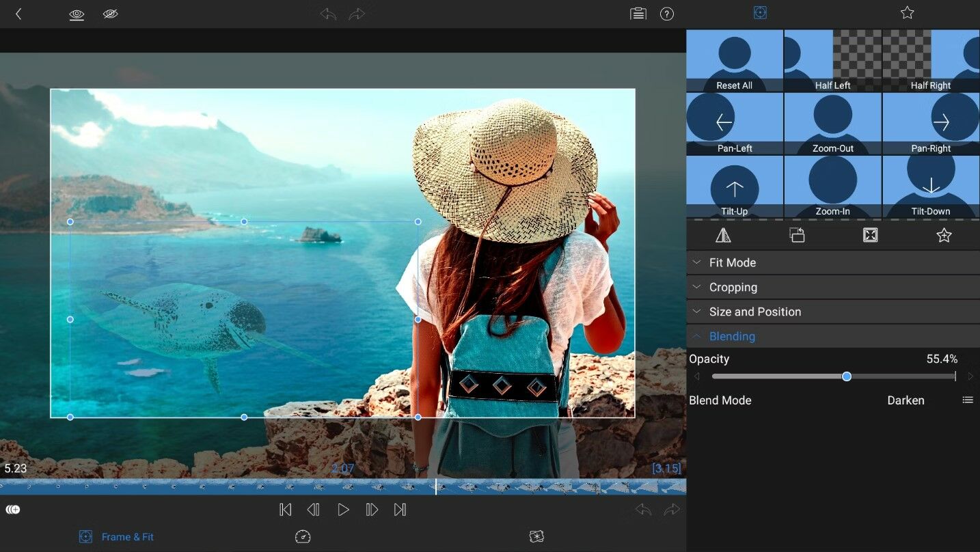980x552 pixels.
Task: Toggle the hide-preview crossed eye icon
Action: coord(110,14)
